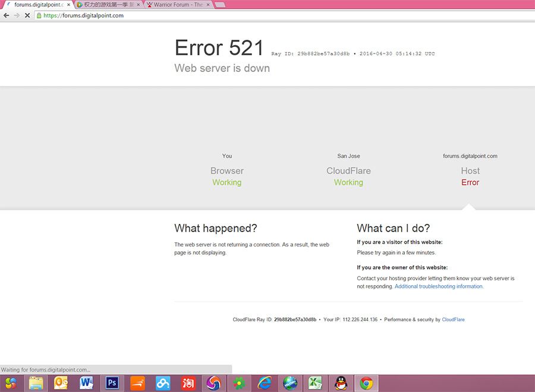Click the IP address 112.226.244.136
The width and height of the screenshot is (535, 392).
pyautogui.click(x=360, y=320)
